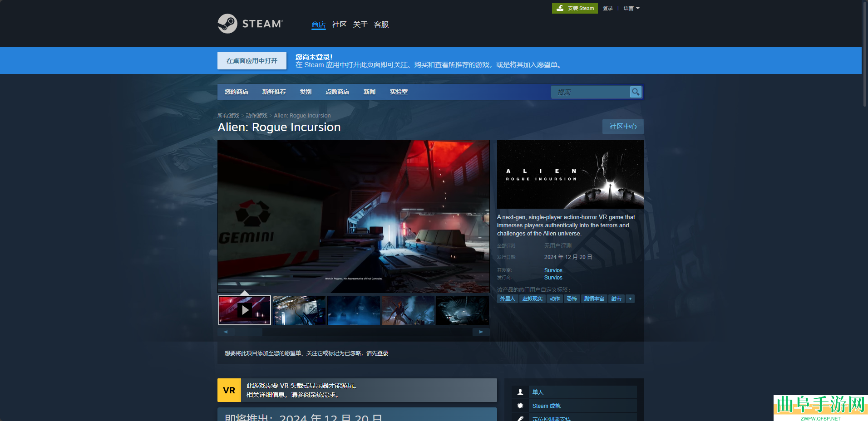Select the fourth alien creature thumbnail

(x=408, y=310)
